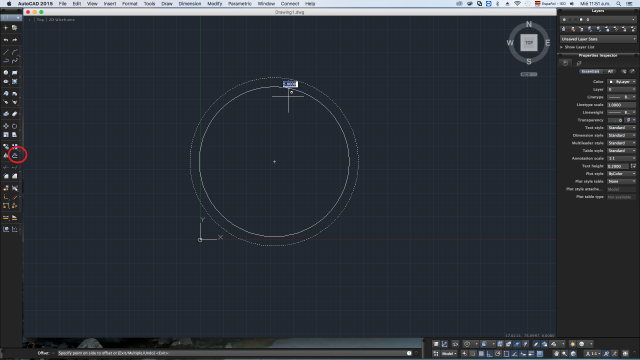The image size is (640, 360).
Task: Click the pick-point icon beside Text height
Action: 633,166
